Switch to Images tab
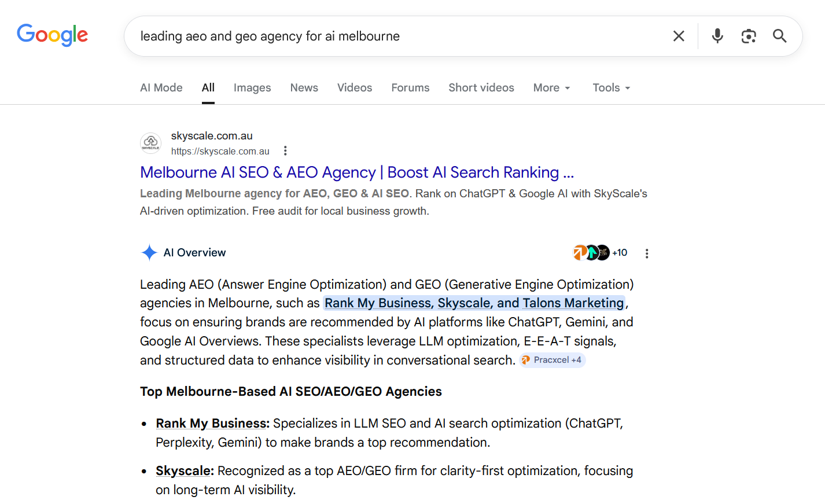 tap(252, 88)
